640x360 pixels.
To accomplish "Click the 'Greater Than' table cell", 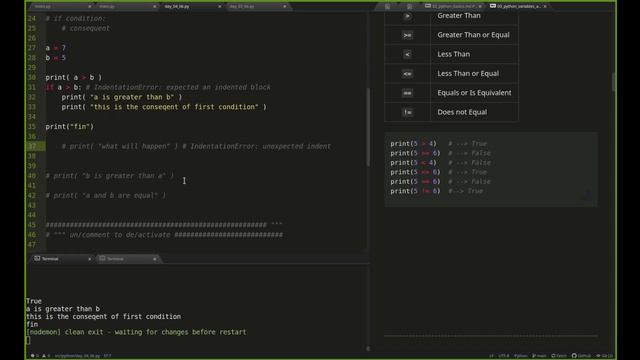I will tap(474, 16).
